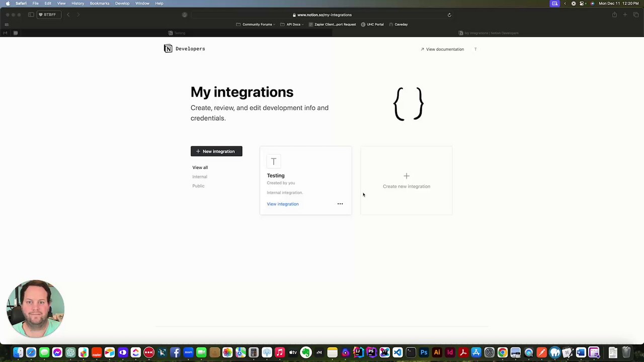
Task: Open Microsoft Word from the dock
Action: (581, 352)
